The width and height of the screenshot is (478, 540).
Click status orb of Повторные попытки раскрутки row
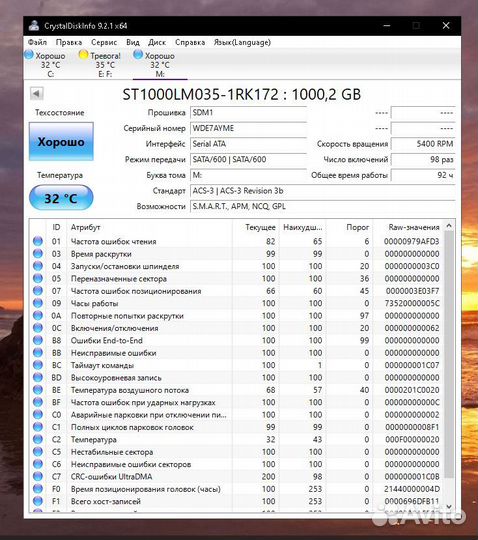38,315
